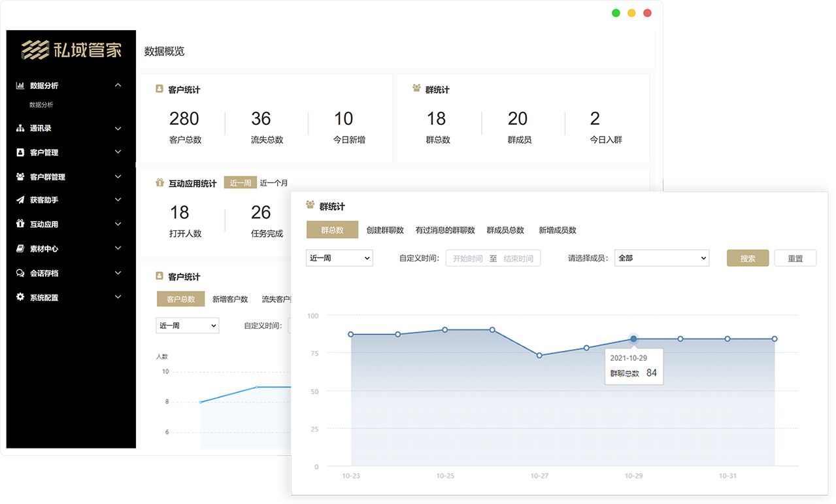This screenshot has height=504, width=836.
Task: Click the 数据概览 page title
Action: click(x=164, y=51)
